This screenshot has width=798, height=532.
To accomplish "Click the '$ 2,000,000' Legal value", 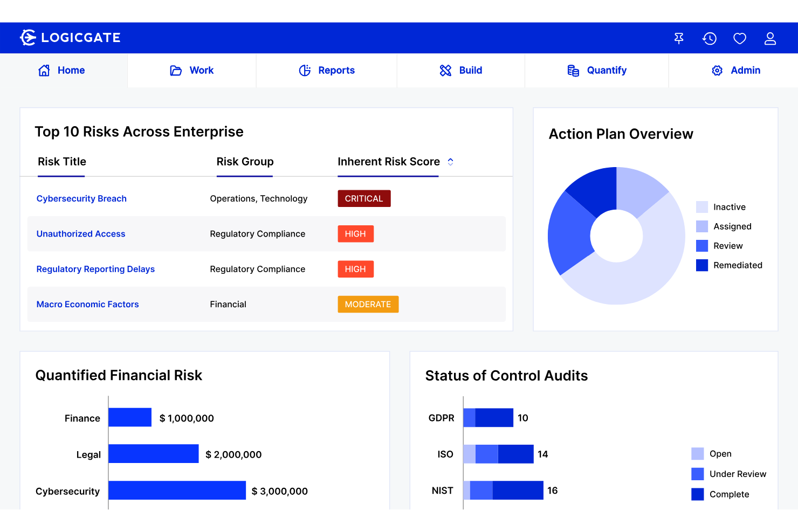I will (233, 455).
